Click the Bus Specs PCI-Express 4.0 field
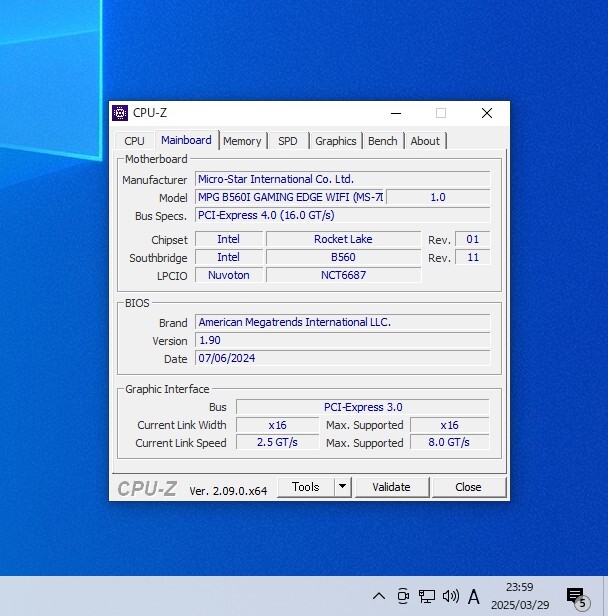Image resolution: width=608 pixels, height=616 pixels. [x=342, y=215]
